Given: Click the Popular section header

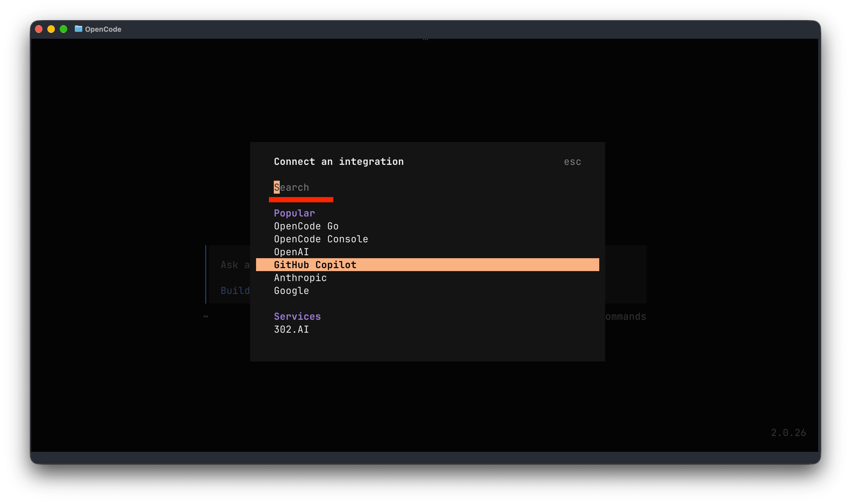Looking at the screenshot, I should tap(295, 213).
